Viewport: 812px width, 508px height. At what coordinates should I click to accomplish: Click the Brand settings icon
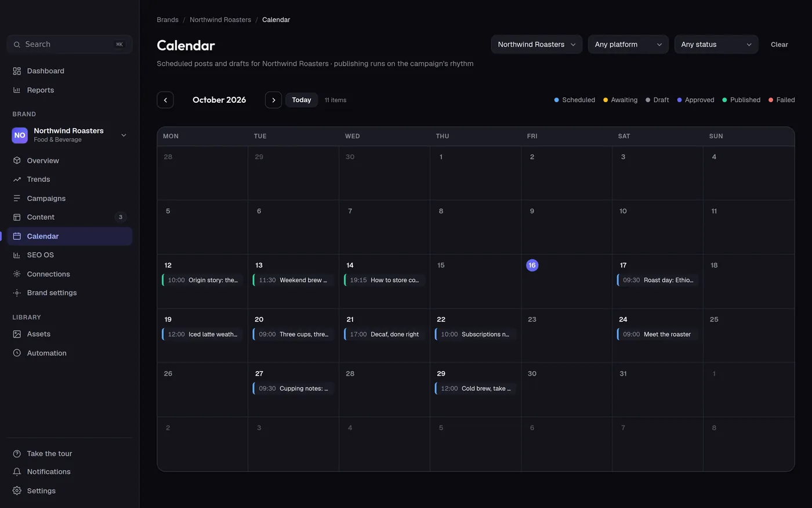click(x=17, y=293)
